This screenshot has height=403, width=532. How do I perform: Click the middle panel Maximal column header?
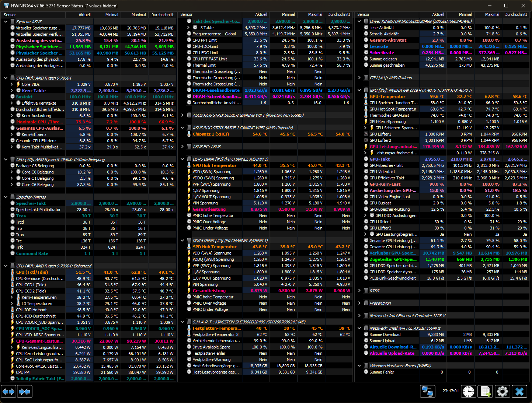(312, 14)
